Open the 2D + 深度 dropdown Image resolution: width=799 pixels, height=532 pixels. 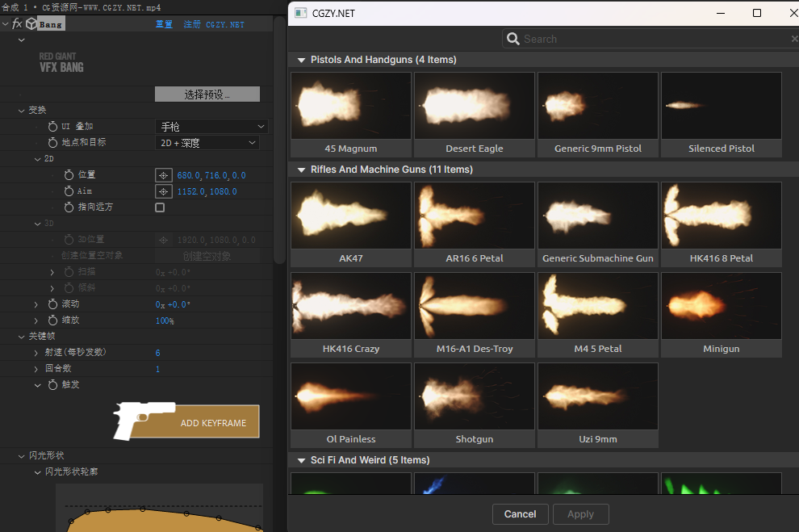[207, 143]
